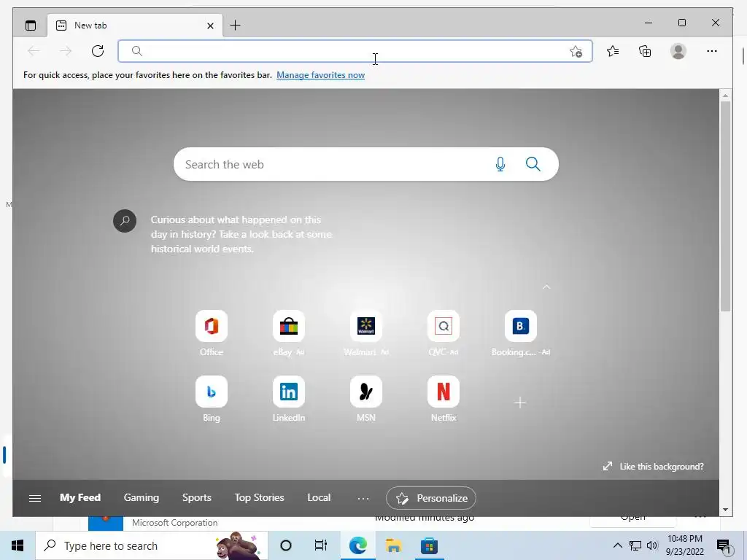The image size is (747, 560).
Task: Go back with the back arrow
Action: 34,51
